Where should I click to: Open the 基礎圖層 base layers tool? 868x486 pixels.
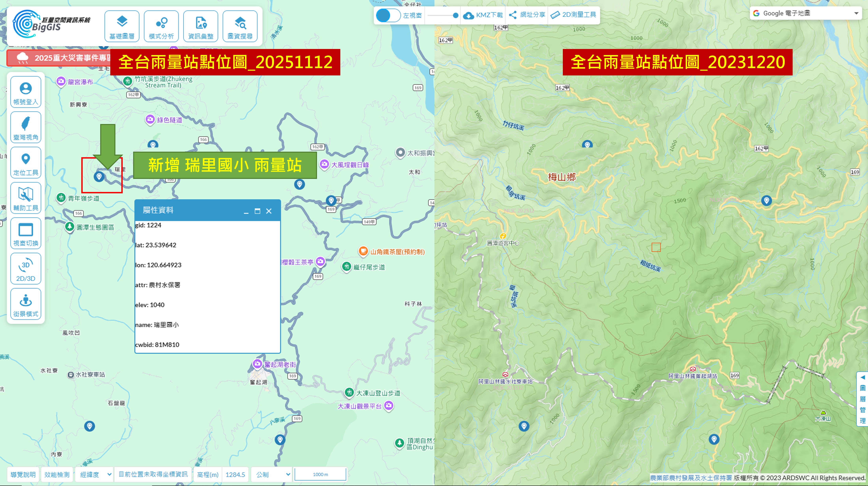click(122, 26)
